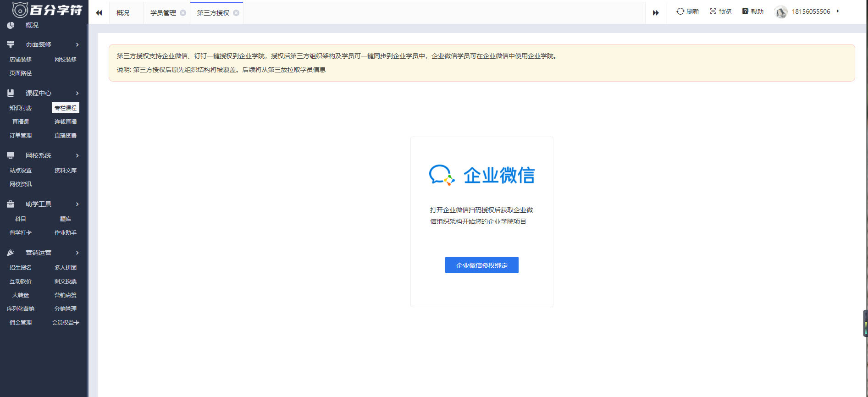Expand the 网校系统 section chevron
Screen dimensions: 868x397
click(77, 155)
